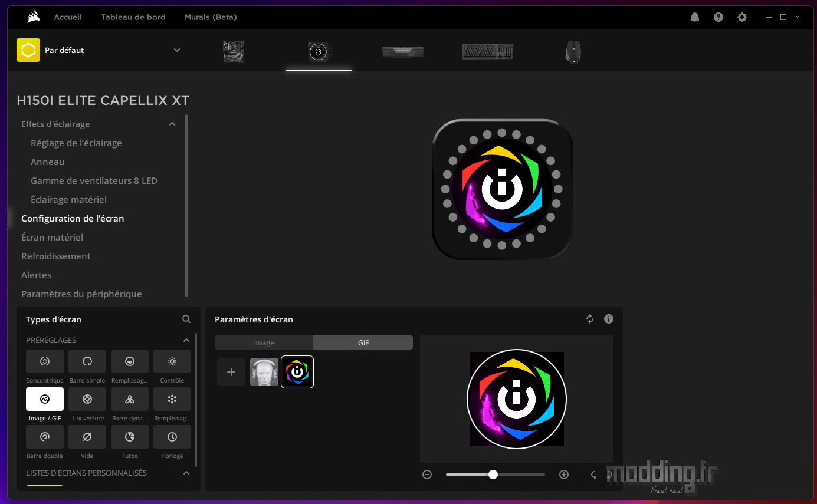Click the large pump screen preview
The height and width of the screenshot is (504, 817).
tap(503, 189)
